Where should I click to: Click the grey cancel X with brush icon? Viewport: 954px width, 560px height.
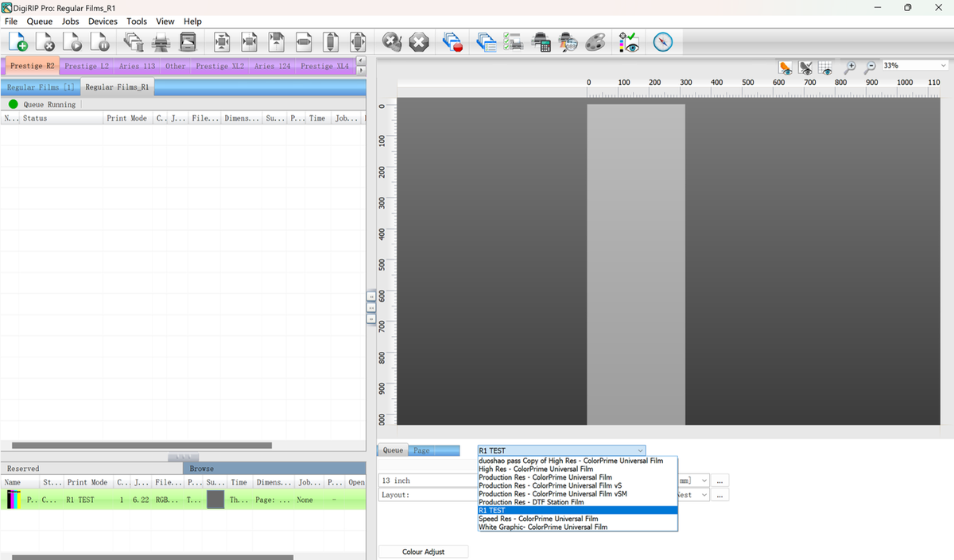391,42
